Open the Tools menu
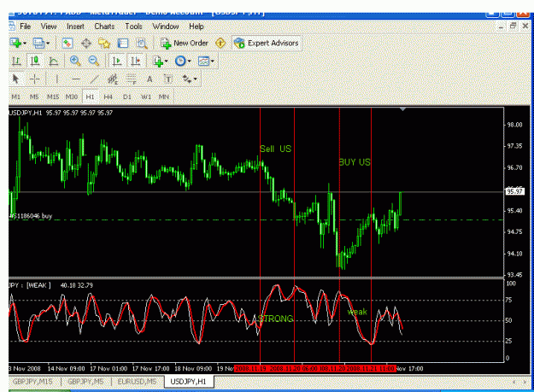Image resolution: width=534 pixels, height=392 pixels. click(x=133, y=26)
